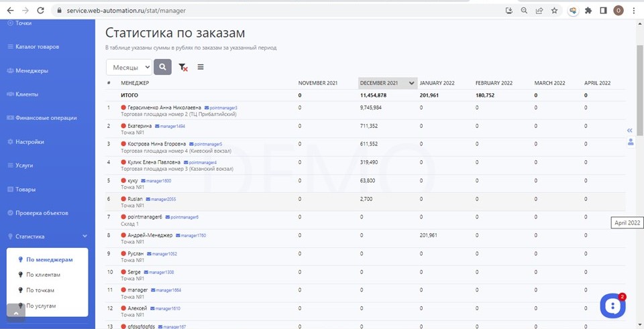644x329 pixels.
Task: Sort by the January 2022 column header
Action: 437,83
